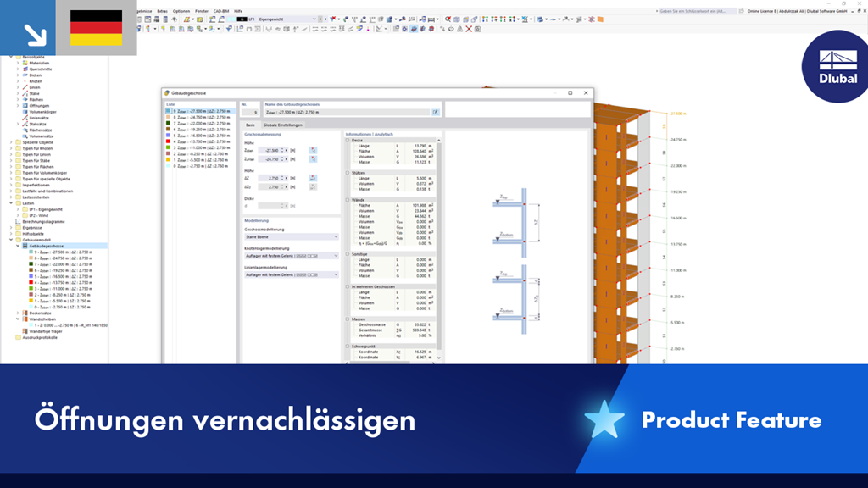Switch to the Globale Einstellungen tab
The height and width of the screenshot is (488, 868).
point(283,125)
